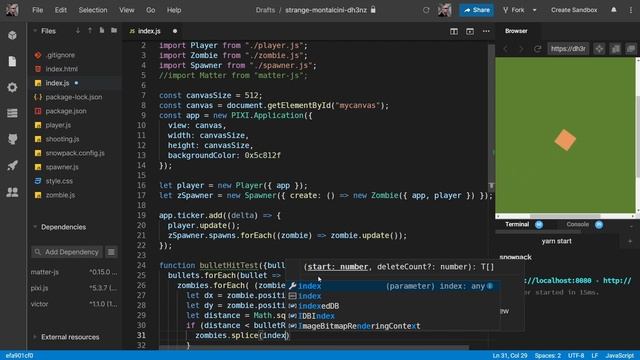This screenshot has width=640, height=360.
Task: Click the rightmost preview toolbar icon
Action: [x=631, y=49]
